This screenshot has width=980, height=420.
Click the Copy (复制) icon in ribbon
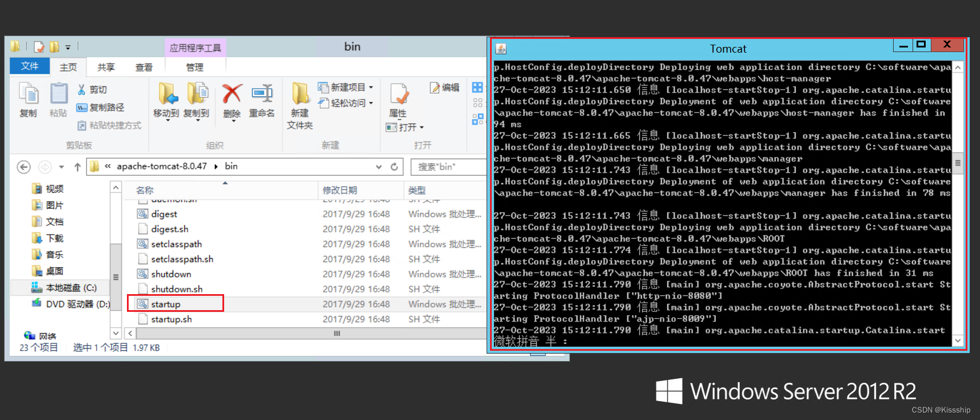point(28,94)
